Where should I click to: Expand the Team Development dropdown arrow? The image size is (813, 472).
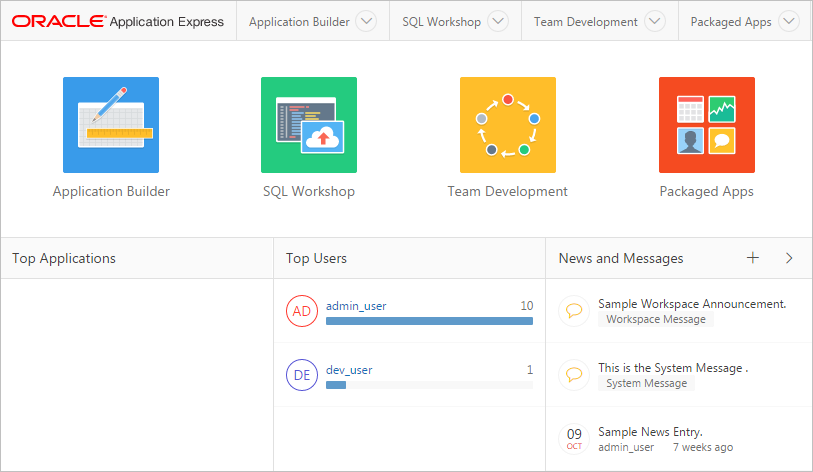(x=654, y=21)
